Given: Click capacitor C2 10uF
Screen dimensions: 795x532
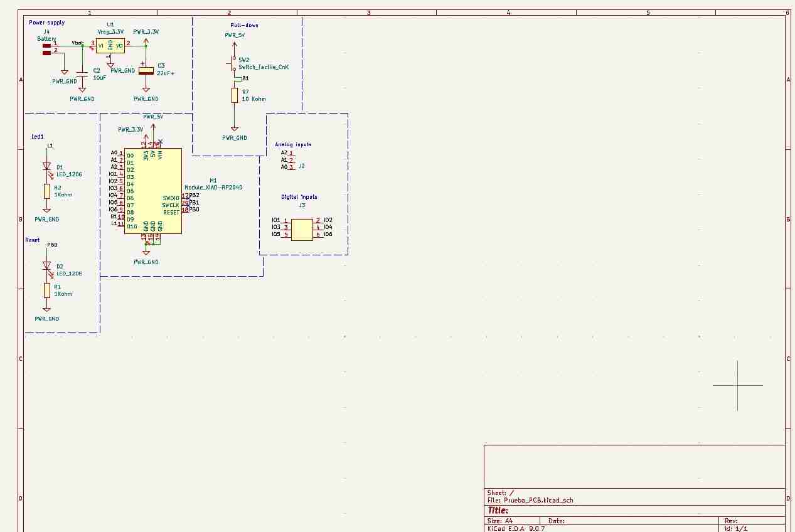Looking at the screenshot, I should [82, 74].
